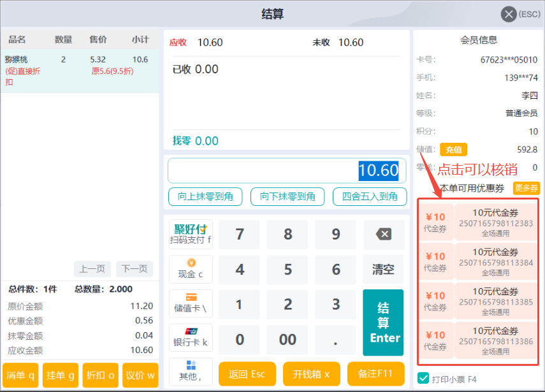545x392 pixels.
Task: Tap keypad digit 9
Action: (x=335, y=234)
